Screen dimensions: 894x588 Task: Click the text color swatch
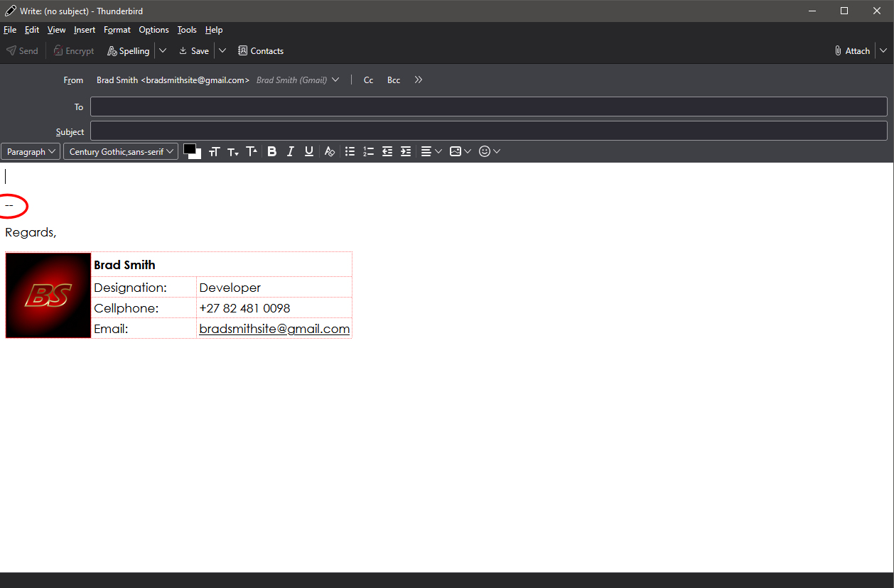[190, 149]
